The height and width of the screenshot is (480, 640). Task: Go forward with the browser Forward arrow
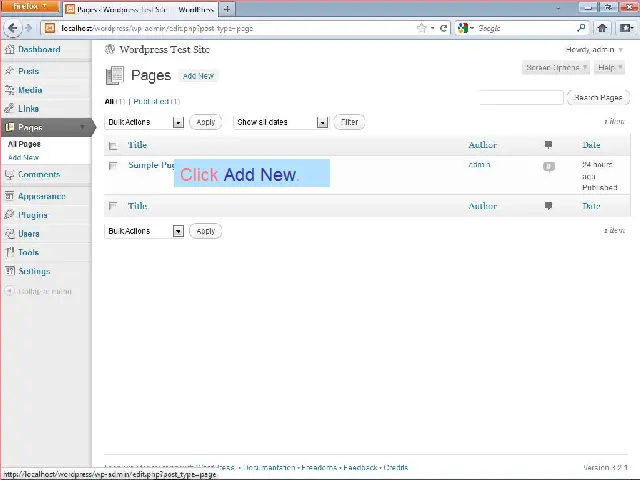[x=28, y=28]
